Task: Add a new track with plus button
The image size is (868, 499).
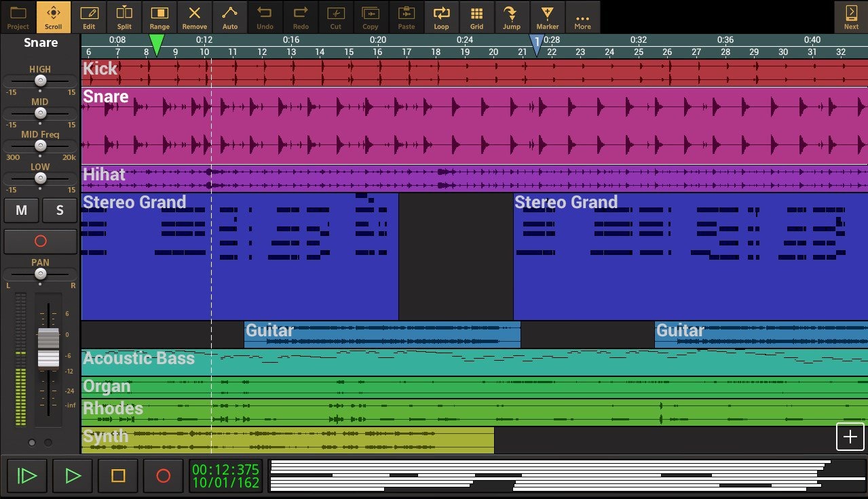Action: coord(850,437)
